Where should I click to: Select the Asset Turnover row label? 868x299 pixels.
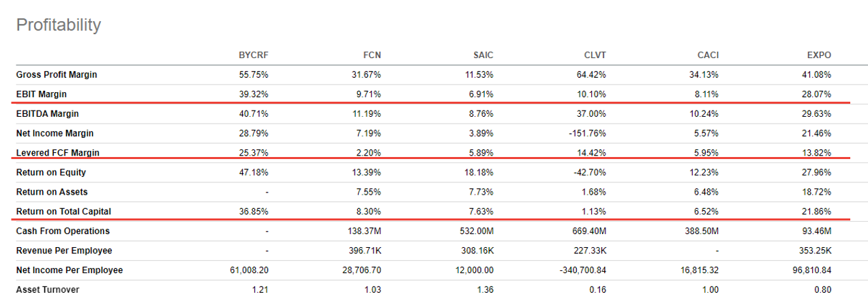tap(48, 289)
